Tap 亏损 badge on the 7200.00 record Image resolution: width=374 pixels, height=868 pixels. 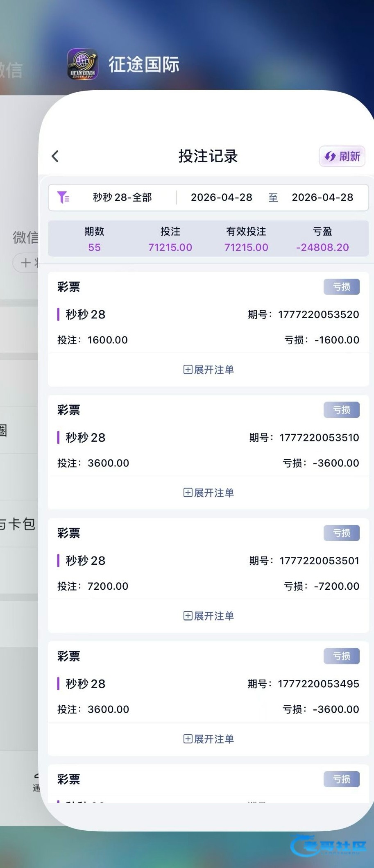pos(342,533)
